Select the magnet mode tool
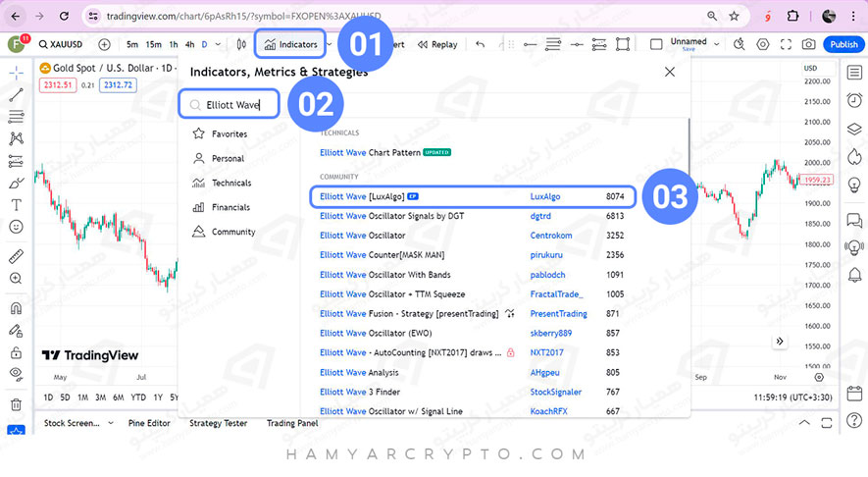The image size is (868, 477). tap(16, 307)
